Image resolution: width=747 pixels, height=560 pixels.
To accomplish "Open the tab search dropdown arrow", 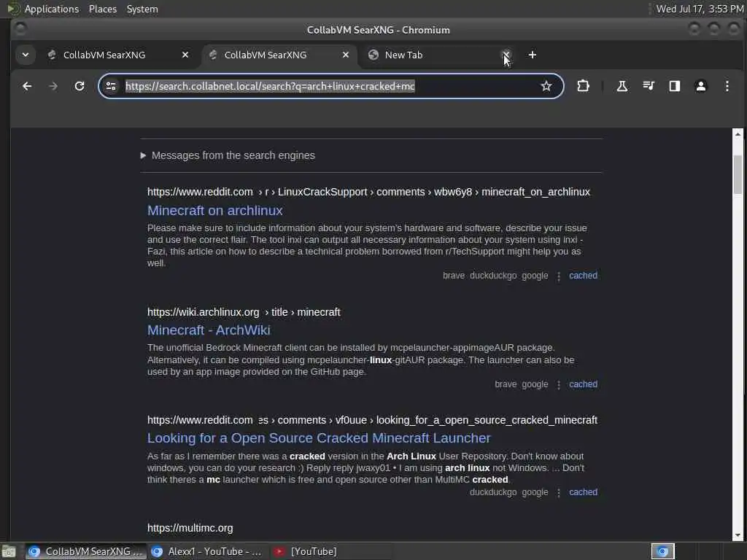I will tap(26, 55).
